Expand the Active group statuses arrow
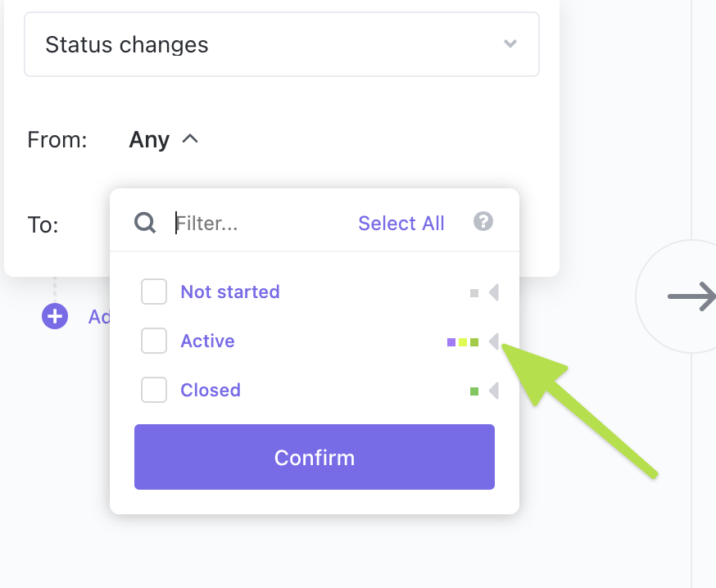 (x=493, y=341)
